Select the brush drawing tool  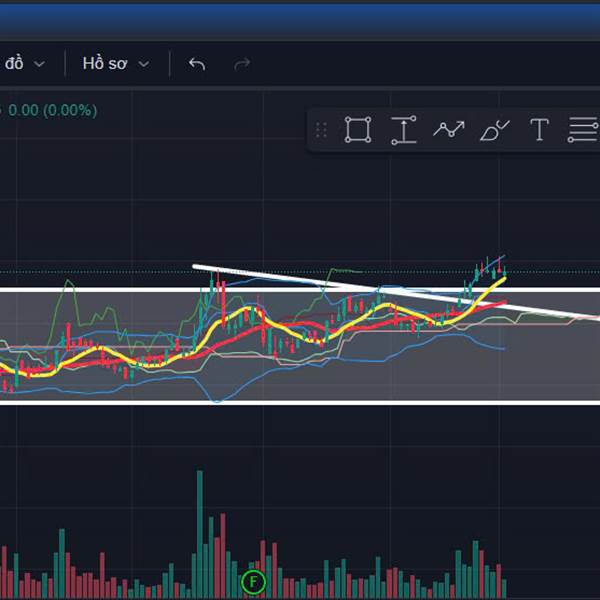pos(495,130)
